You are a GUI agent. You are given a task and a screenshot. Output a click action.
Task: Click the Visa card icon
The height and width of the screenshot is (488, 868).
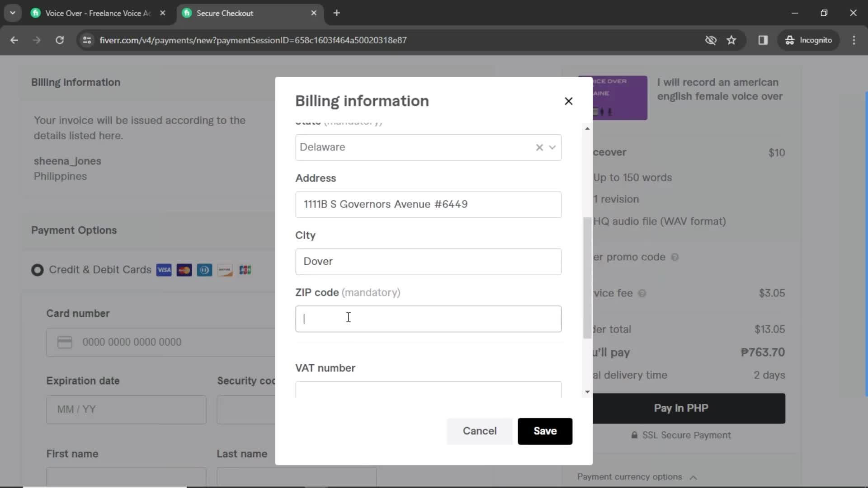tap(164, 270)
